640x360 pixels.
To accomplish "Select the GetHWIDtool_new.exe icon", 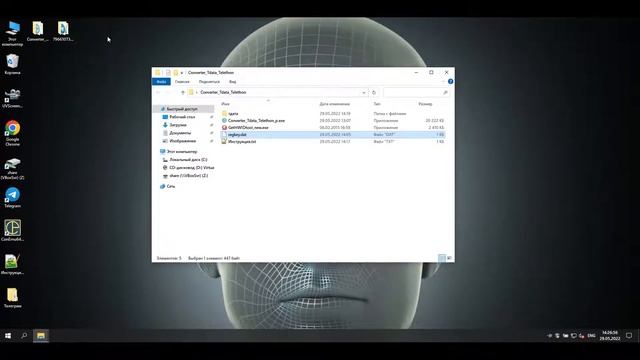I will pos(224,127).
